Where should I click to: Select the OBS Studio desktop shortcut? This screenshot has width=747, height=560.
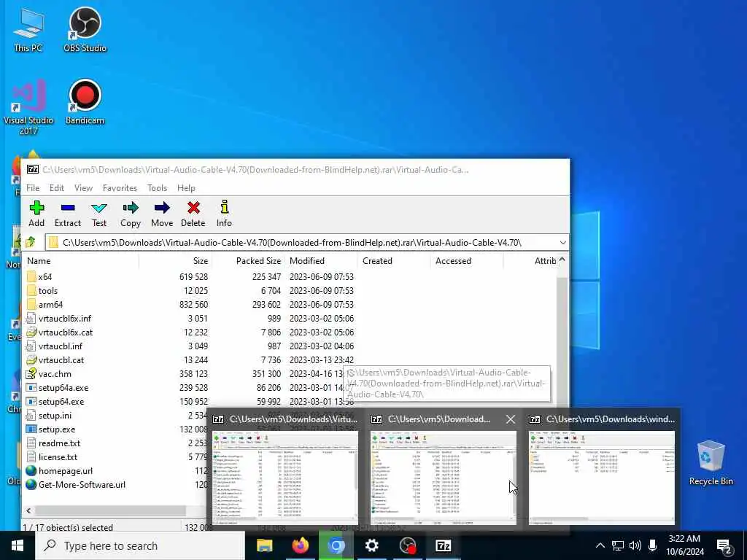coord(85,29)
